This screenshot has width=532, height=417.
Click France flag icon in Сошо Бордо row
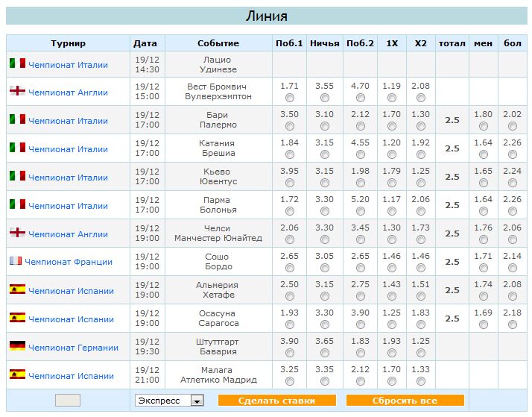(x=16, y=260)
